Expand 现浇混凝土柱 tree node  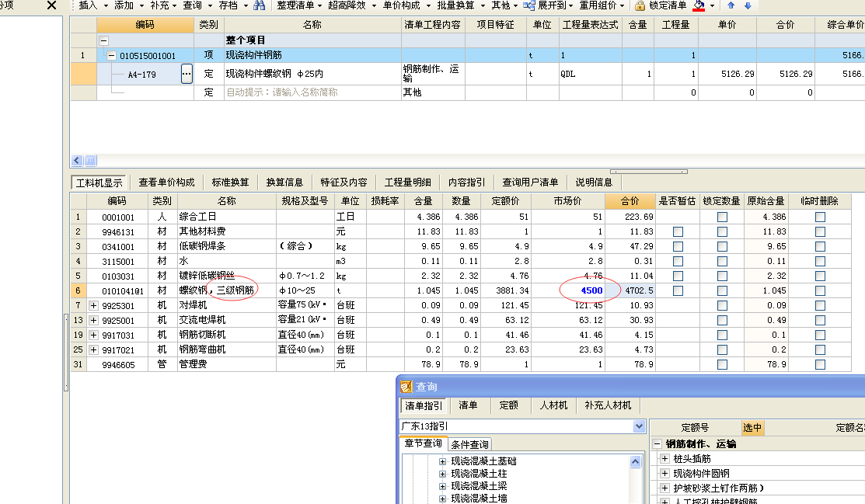[x=443, y=474]
